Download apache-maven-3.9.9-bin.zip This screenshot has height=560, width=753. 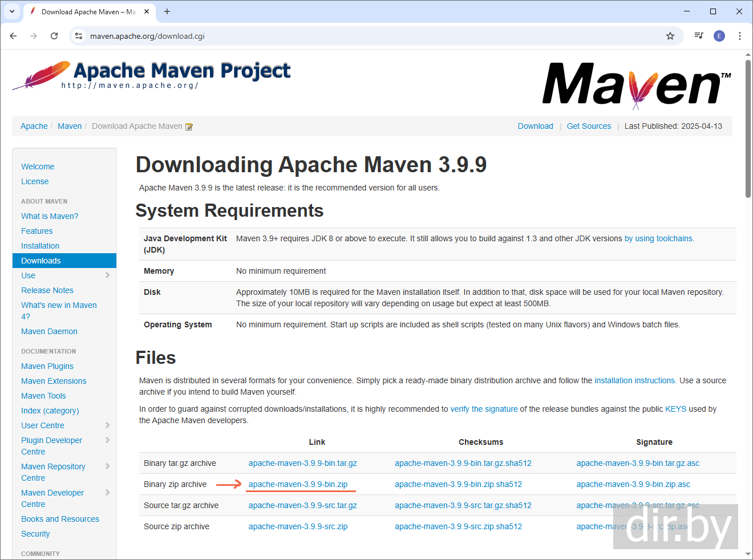click(298, 484)
